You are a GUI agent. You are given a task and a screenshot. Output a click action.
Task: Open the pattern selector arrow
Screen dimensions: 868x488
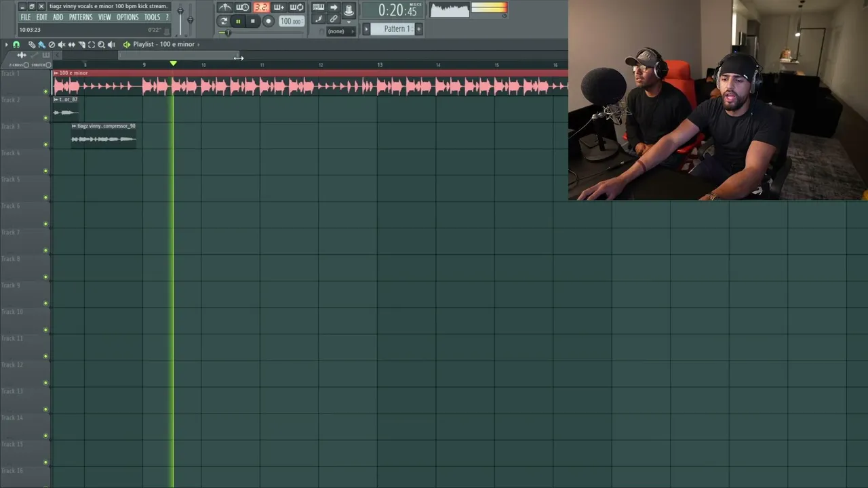pyautogui.click(x=366, y=29)
